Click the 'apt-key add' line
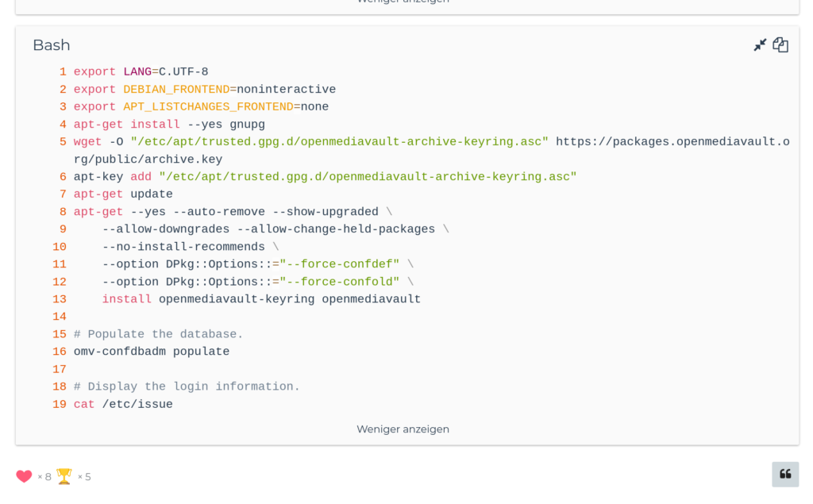Viewport: 813px width, 504px height. (325, 177)
